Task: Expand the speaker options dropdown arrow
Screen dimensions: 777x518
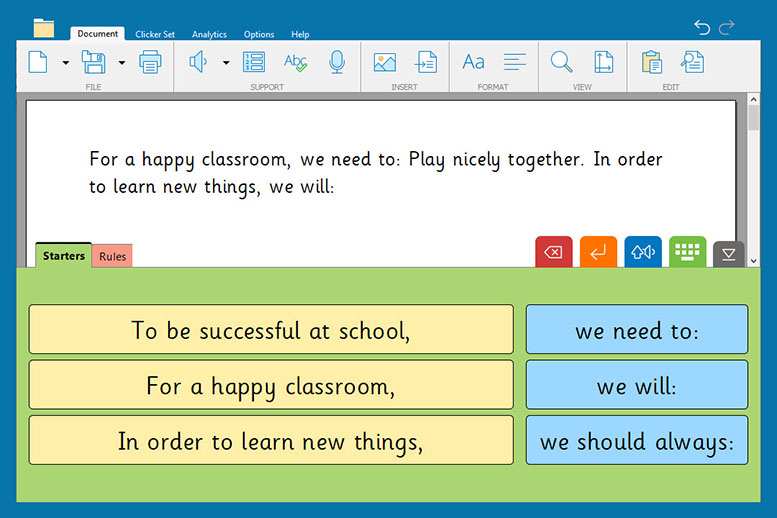Action: point(226,63)
